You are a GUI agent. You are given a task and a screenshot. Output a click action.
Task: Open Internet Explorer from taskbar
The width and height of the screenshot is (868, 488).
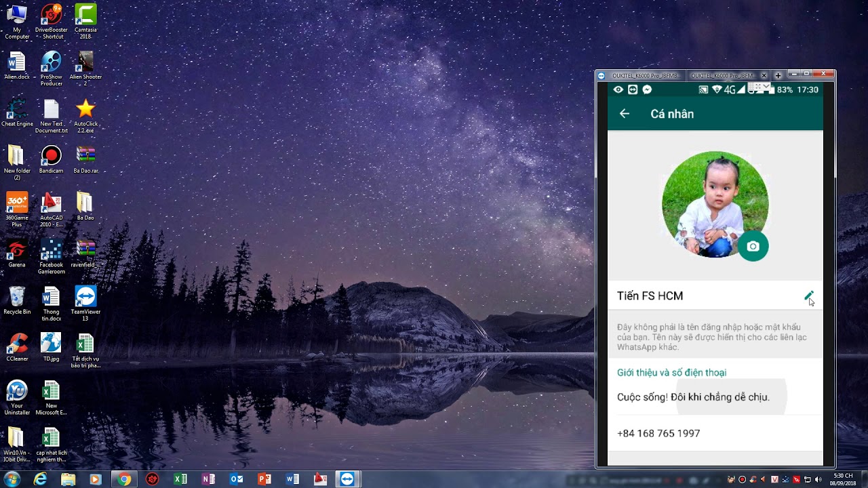pos(41,479)
